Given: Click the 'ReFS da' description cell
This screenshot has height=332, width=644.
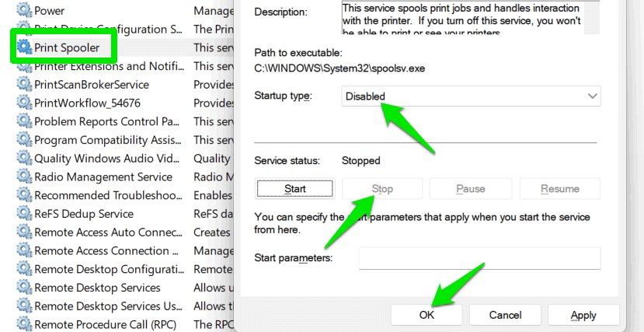Looking at the screenshot, I should click(x=214, y=214).
